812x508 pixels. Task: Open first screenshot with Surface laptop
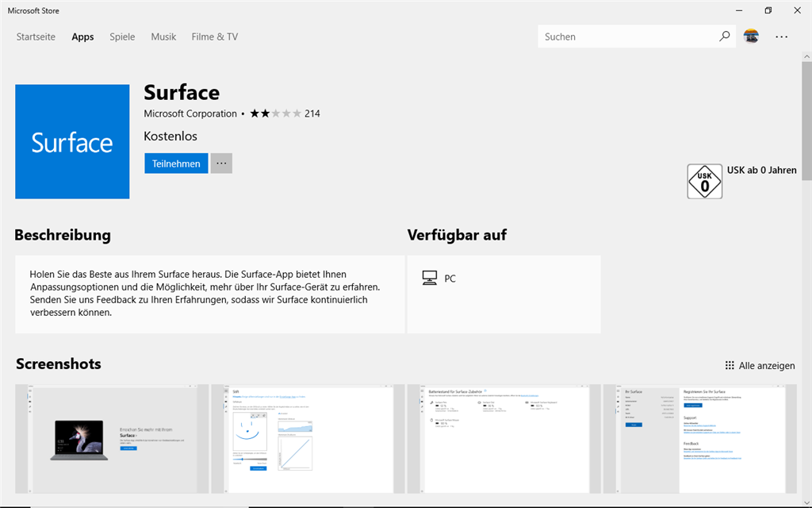point(112,438)
